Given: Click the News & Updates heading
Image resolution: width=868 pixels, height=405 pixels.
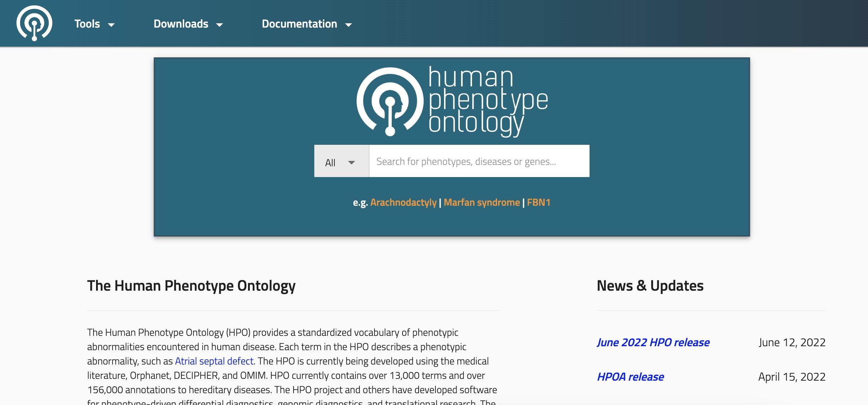Looking at the screenshot, I should pos(650,286).
